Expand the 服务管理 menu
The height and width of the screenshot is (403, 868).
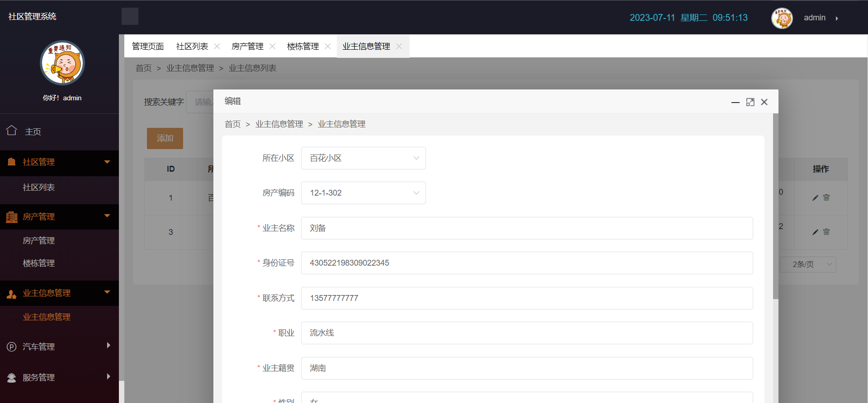108,376
